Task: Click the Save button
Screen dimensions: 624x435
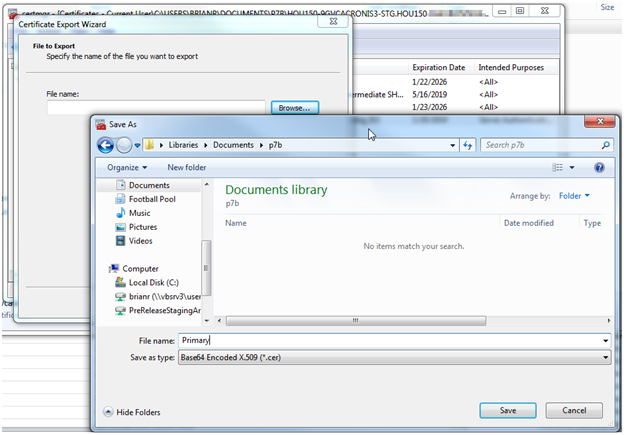Action: point(508,410)
